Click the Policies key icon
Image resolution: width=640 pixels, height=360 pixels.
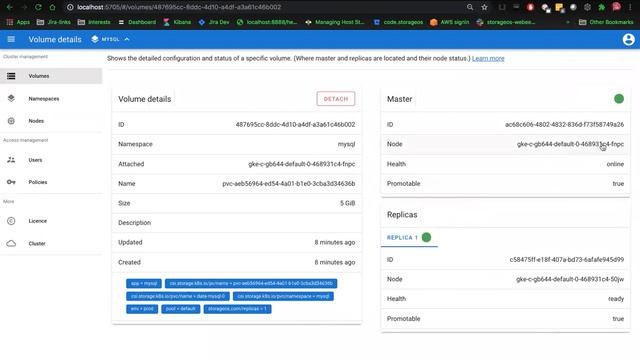point(11,182)
